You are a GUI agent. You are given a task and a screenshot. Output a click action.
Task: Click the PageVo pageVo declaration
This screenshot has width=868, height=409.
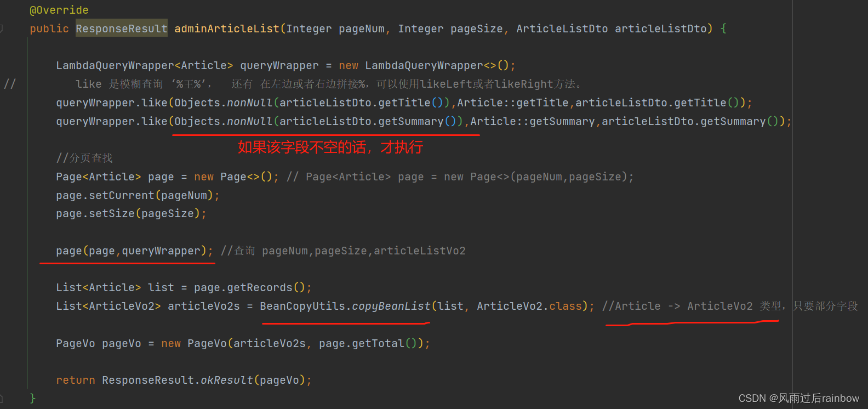[99, 343]
